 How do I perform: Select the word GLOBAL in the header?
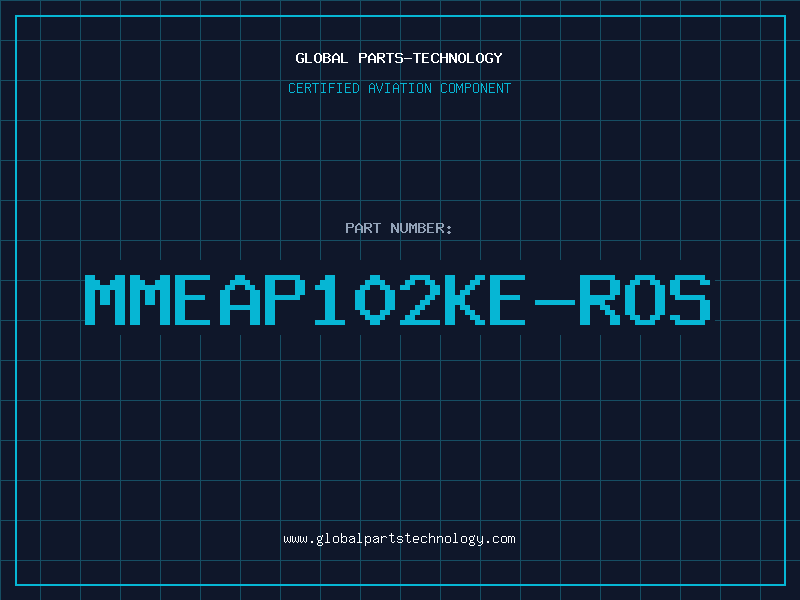coord(322,58)
